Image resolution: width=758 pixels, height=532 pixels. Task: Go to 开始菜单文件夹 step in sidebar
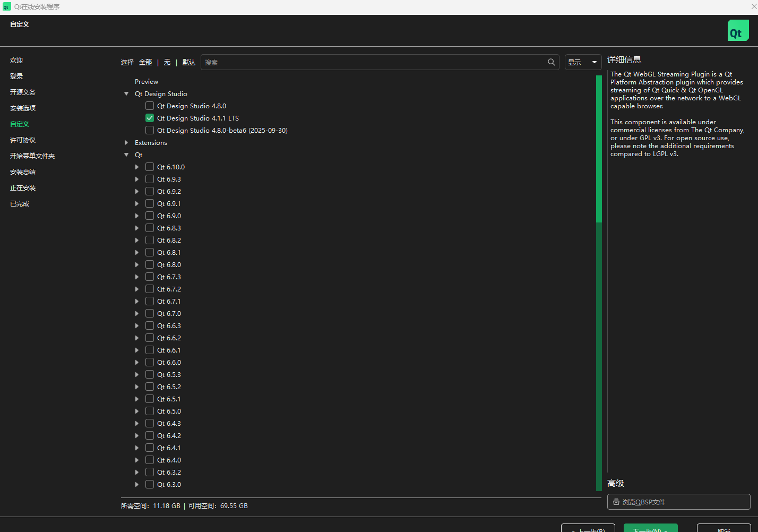tap(32, 156)
